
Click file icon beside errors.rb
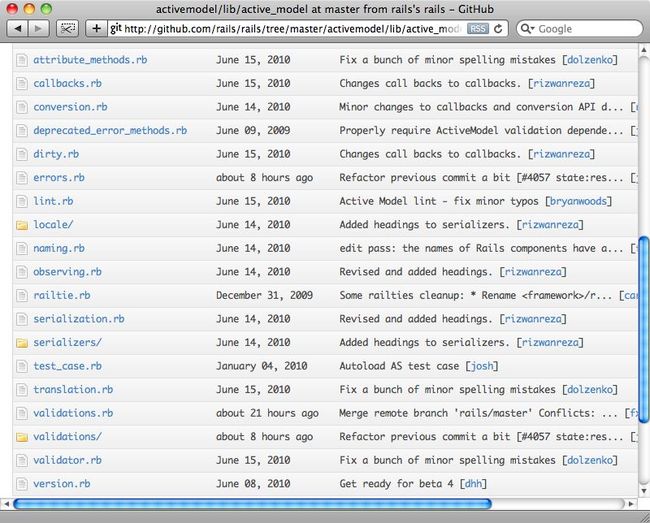pos(22,178)
